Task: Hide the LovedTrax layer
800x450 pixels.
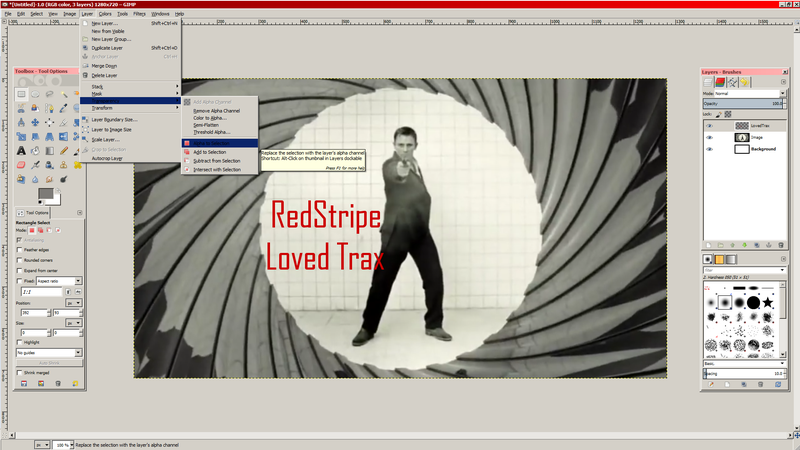Action: (709, 126)
